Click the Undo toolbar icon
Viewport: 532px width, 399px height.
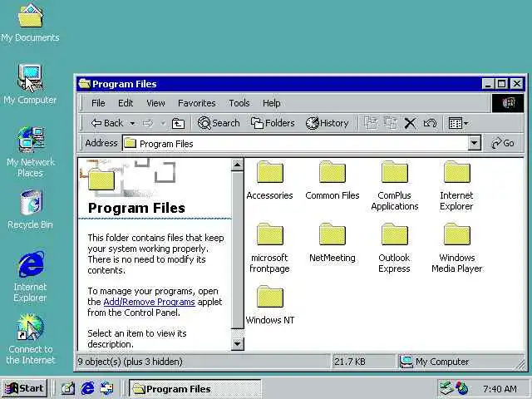pyautogui.click(x=430, y=123)
